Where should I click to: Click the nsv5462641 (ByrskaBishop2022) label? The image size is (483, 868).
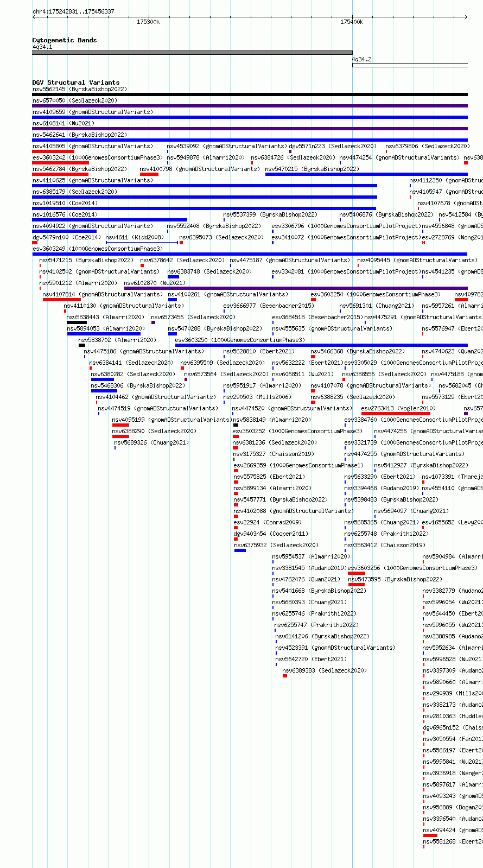(80, 135)
